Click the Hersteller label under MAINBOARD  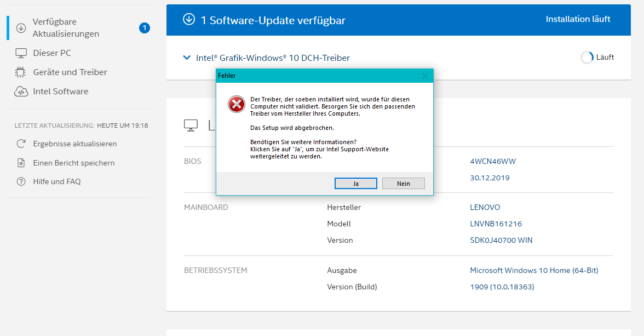[x=344, y=207]
